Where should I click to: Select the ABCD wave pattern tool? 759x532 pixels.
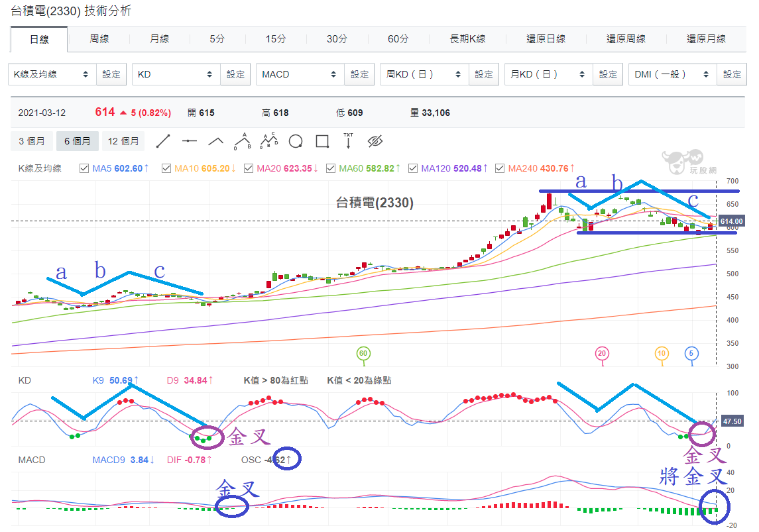click(x=269, y=140)
